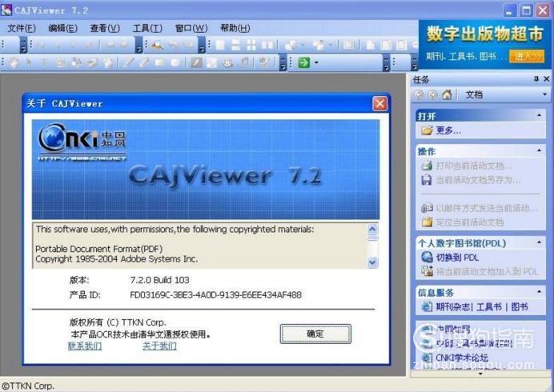This screenshot has width=554, height=392.
Task: Click scroll-down arrow in copyright text box
Action: coord(372,262)
